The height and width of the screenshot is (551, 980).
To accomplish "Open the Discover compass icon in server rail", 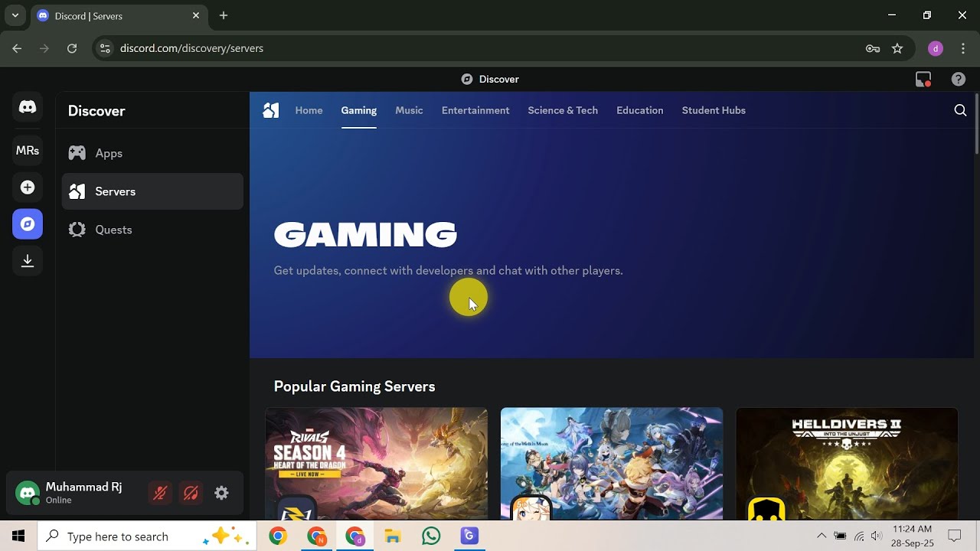I will coord(28,224).
